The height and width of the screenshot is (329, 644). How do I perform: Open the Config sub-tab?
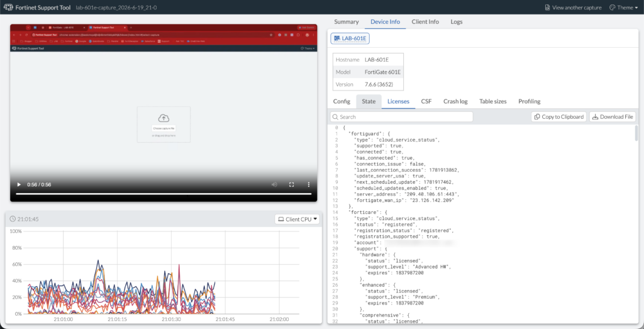341,101
